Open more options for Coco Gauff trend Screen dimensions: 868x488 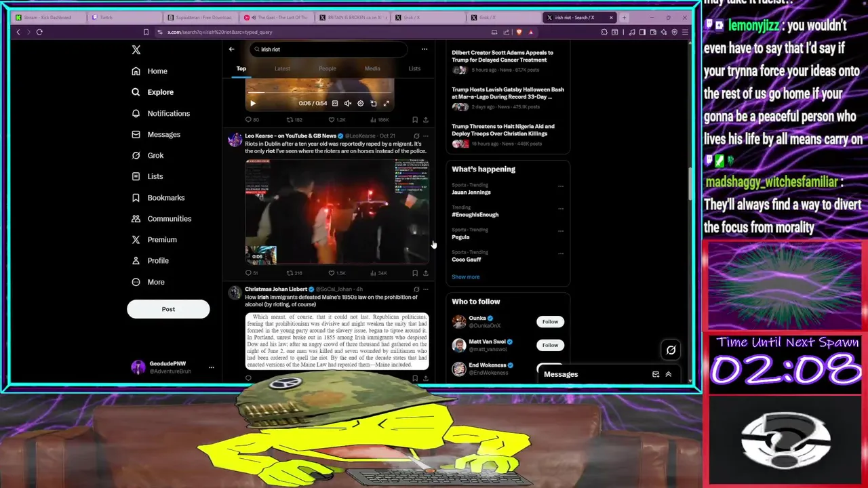[561, 253]
